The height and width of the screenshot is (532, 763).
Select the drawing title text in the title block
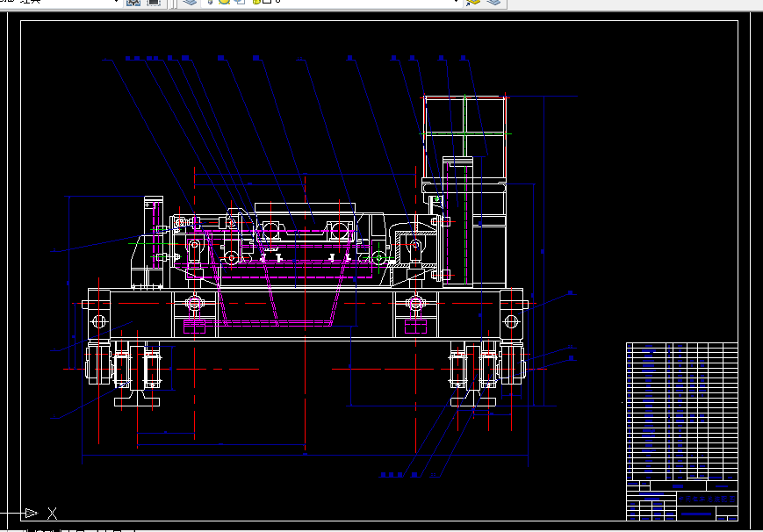pos(707,500)
